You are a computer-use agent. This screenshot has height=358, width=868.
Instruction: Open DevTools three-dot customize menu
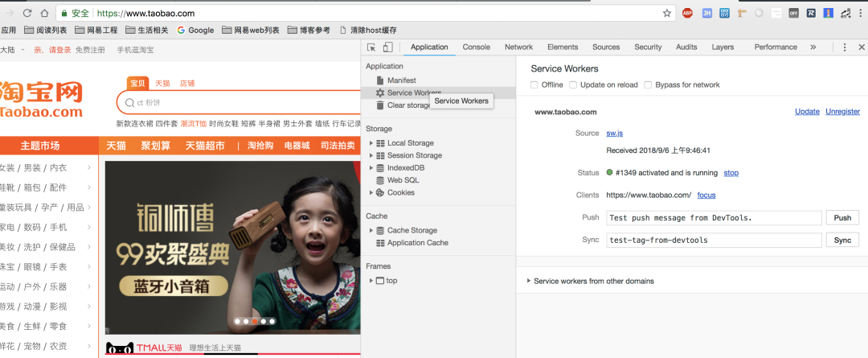[845, 47]
